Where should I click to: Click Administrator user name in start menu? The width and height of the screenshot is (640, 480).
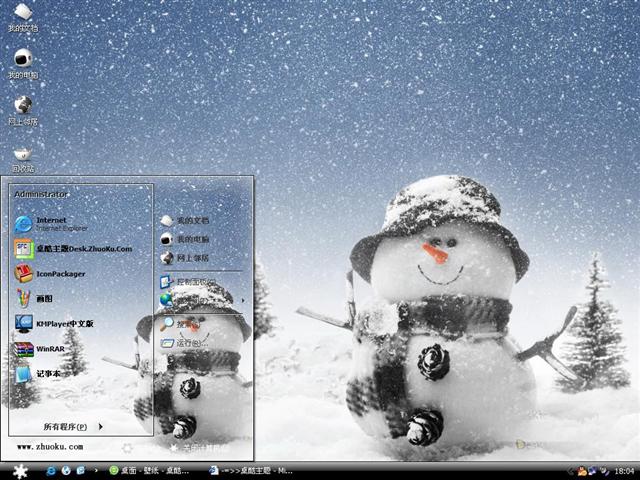pos(41,194)
